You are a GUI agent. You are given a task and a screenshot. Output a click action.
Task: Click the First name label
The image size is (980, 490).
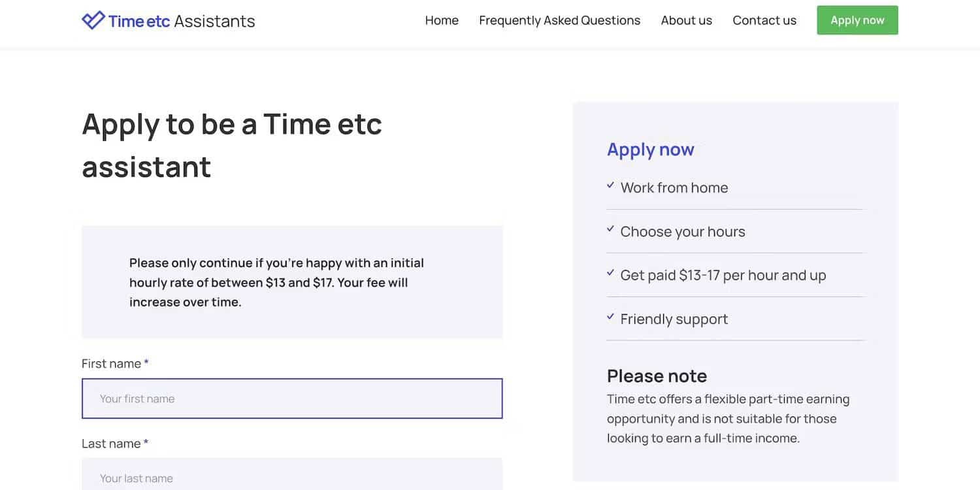click(111, 364)
